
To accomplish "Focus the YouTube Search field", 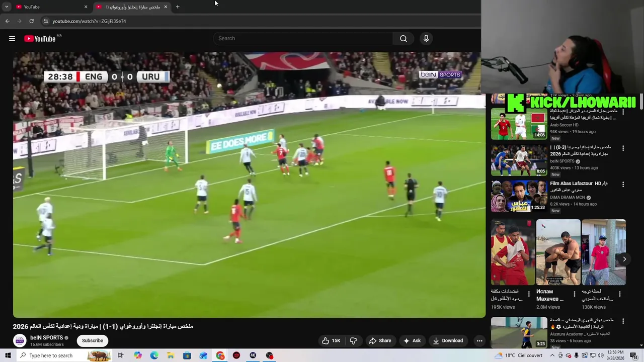I will 303,38.
